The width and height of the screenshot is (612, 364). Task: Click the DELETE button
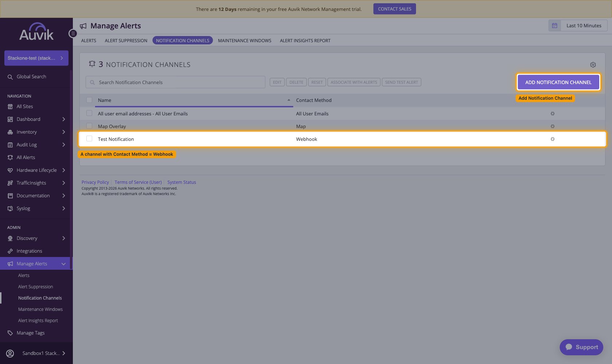click(x=296, y=82)
